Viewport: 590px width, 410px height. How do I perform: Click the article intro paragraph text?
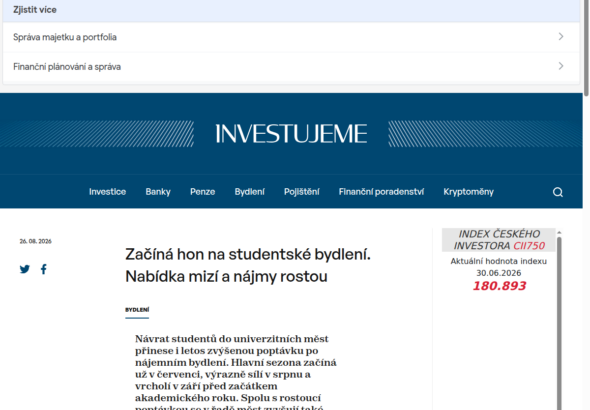pyautogui.click(x=236, y=371)
